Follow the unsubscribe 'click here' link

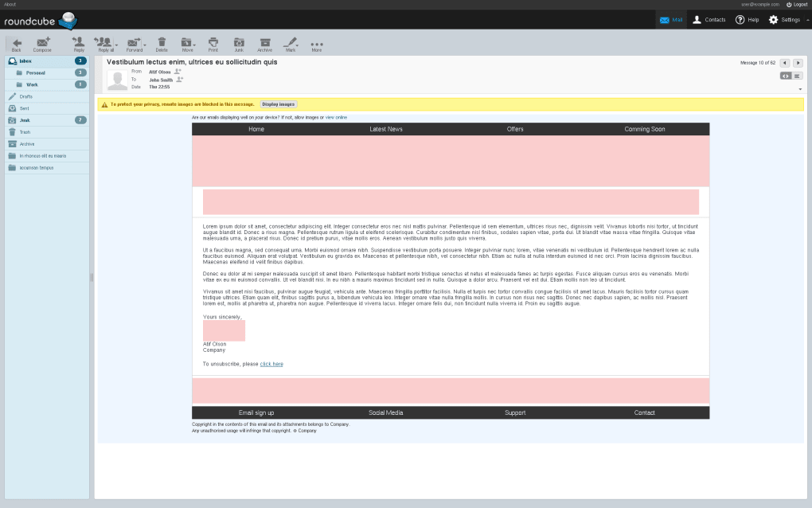[271, 364]
